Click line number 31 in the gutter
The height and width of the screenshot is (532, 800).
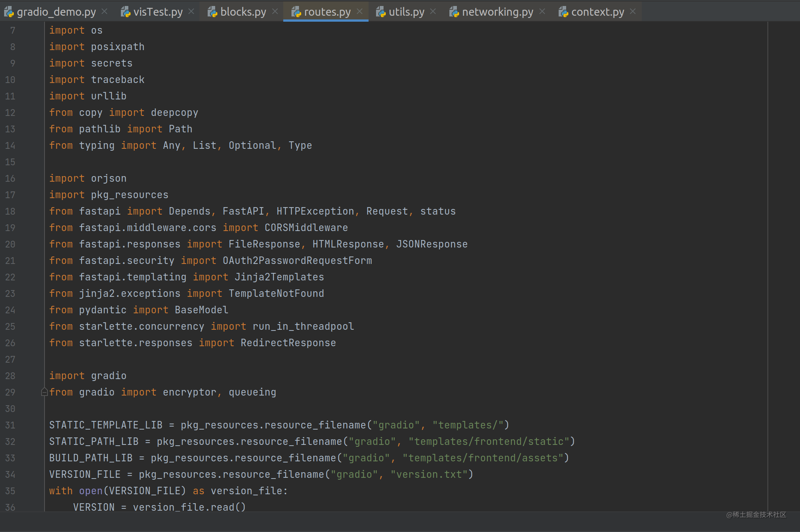pos(10,425)
